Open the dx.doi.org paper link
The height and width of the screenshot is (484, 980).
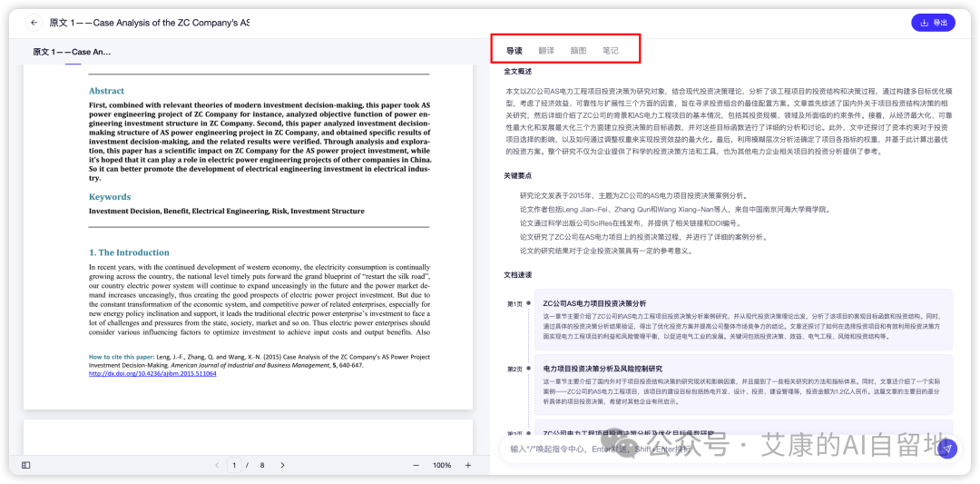tap(152, 373)
